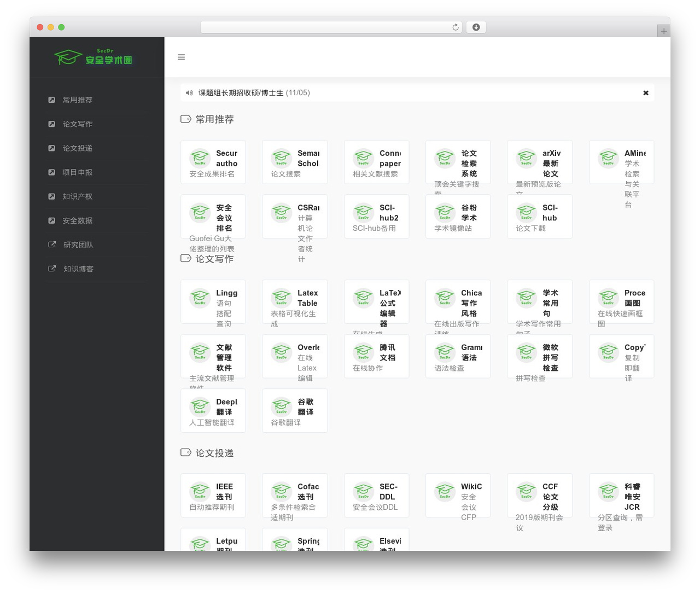Open a new browser tab with plus
Screen dimensions: 700x593
pyautogui.click(x=664, y=31)
